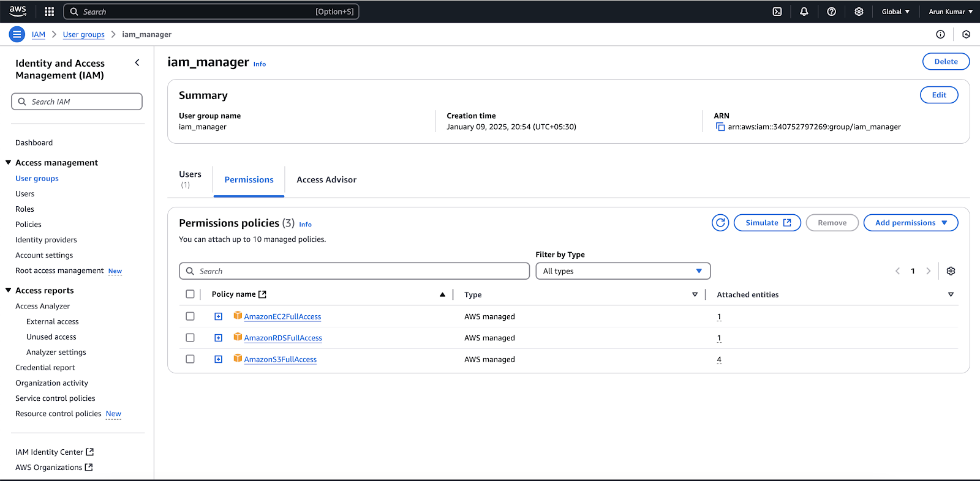
Task: Refresh the permissions policies list
Action: coord(720,223)
